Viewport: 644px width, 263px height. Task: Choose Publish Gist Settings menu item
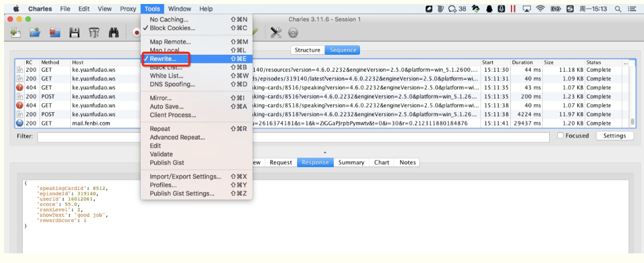click(197, 193)
